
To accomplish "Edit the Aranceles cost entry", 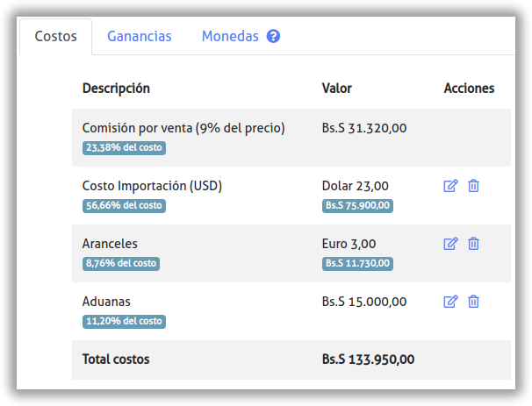I will point(450,244).
